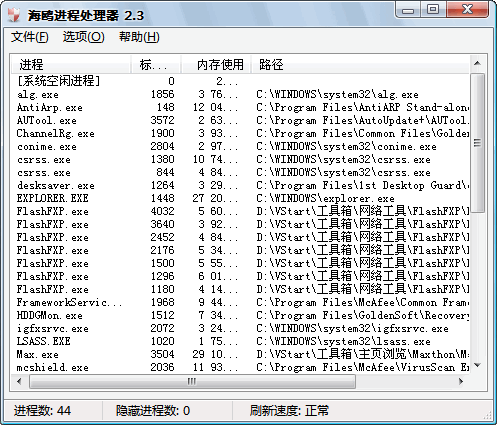Click the horizontal scroll left arrow
Image resolution: width=497 pixels, height=425 pixels.
coord(19,381)
